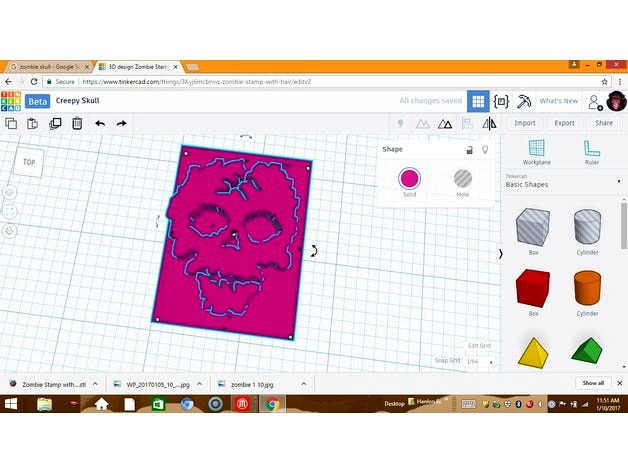The width and height of the screenshot is (628, 472).
Task: Click the TOP view cube face
Action: pos(29,162)
